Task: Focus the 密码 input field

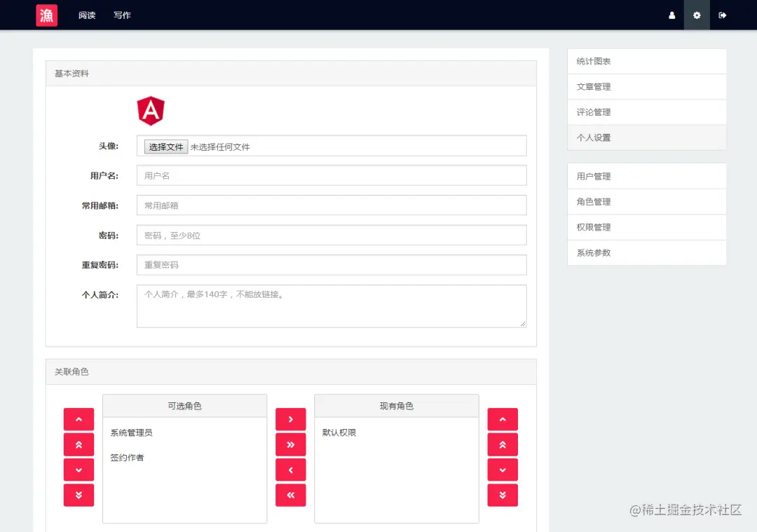Action: coord(332,235)
